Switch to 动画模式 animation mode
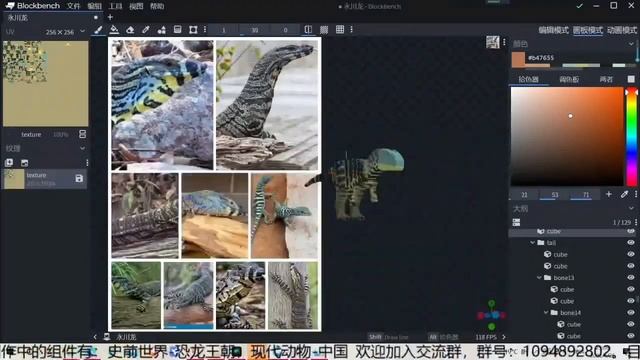Screen dimensions: 640x360 [622, 30]
